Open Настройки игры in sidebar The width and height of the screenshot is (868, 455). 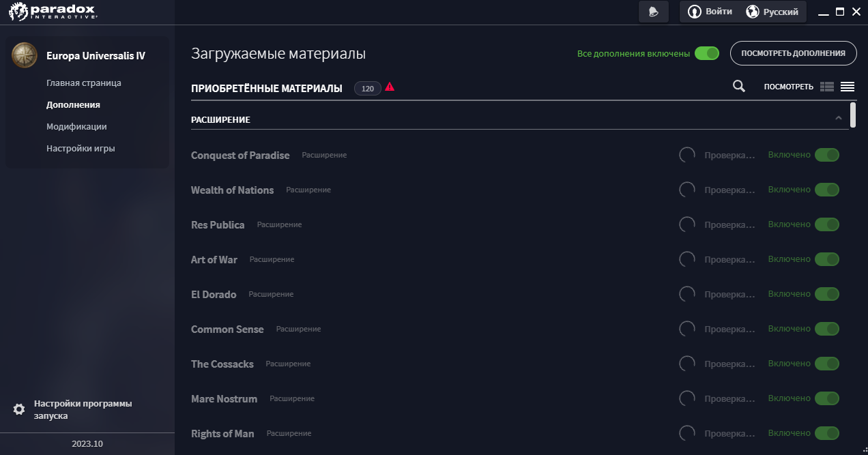(81, 148)
